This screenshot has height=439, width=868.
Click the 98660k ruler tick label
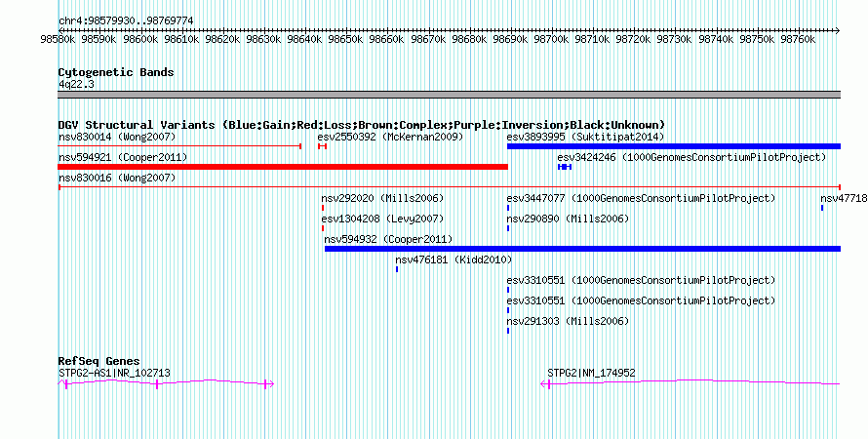click(386, 39)
